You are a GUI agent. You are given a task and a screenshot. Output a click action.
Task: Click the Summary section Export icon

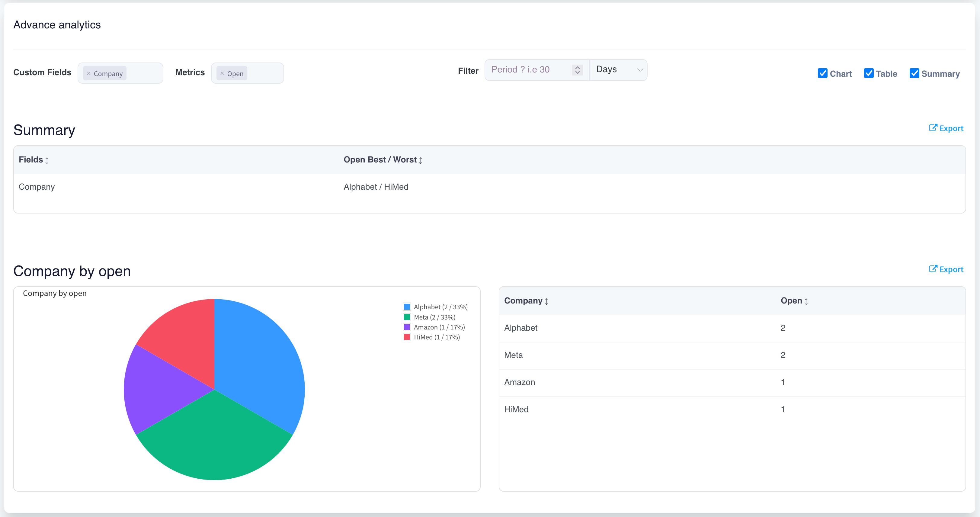[x=933, y=128]
